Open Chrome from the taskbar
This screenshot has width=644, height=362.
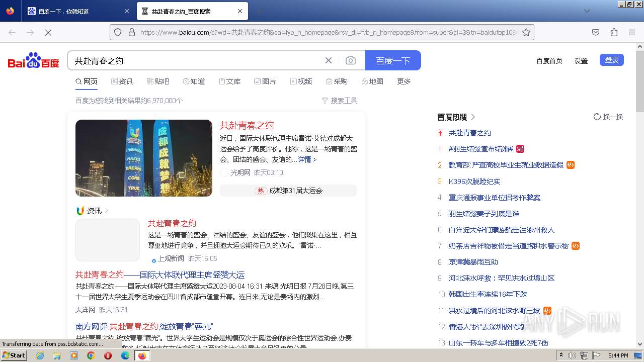(91, 355)
